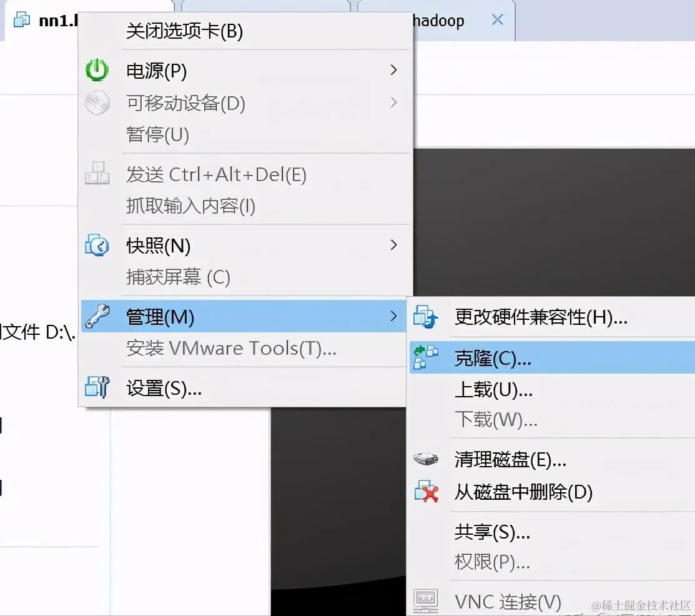Click the VM icon on the nn1 tab
Viewport: 695px width, 616px height.
22,20
